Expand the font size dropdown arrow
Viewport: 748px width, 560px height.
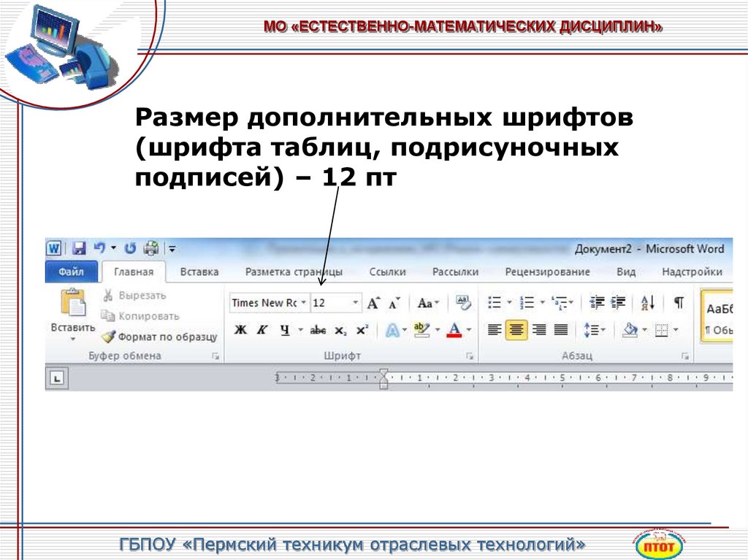(x=356, y=303)
